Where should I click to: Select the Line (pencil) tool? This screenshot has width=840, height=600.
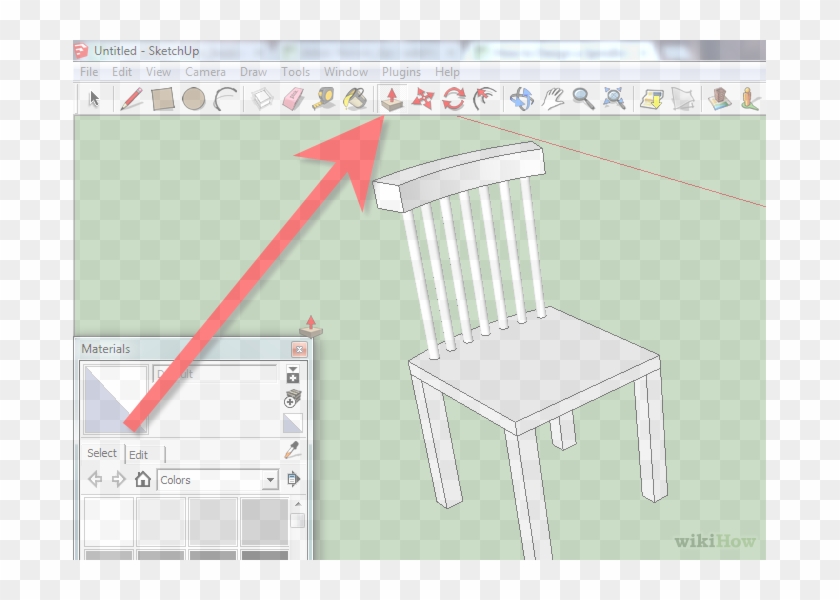click(131, 100)
